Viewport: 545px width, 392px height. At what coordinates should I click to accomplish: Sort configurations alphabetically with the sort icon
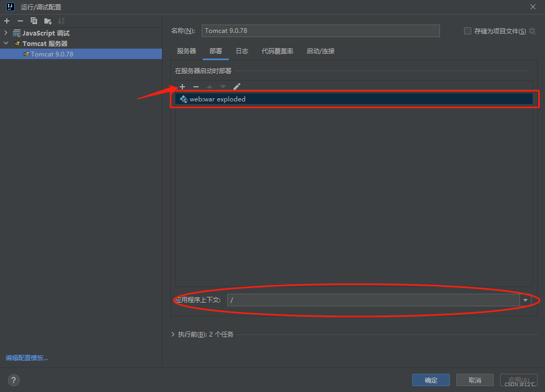tap(61, 21)
